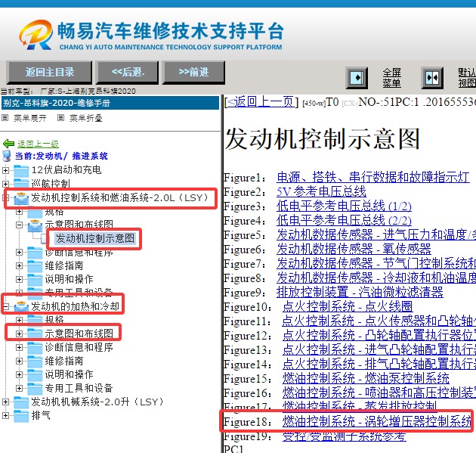476x453 pixels.
Task: Click the default view split icon
Action: [432, 78]
